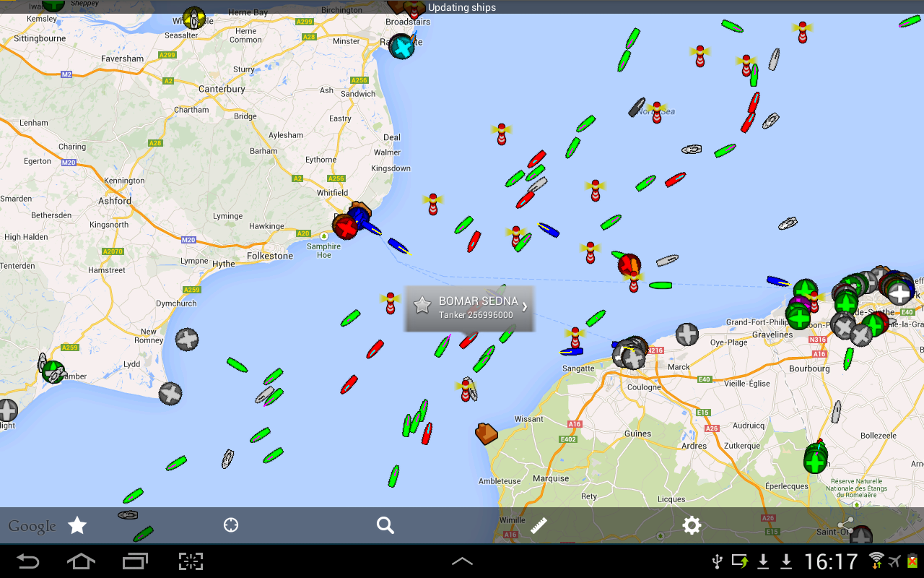Tap the screenshot capture icon in navigation bar
The image size is (924, 578).
[191, 561]
